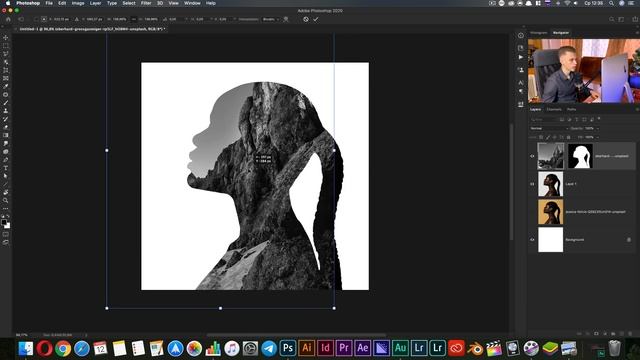640x360 pixels.
Task: Open Premiere Pro from the Dock
Action: click(x=344, y=348)
